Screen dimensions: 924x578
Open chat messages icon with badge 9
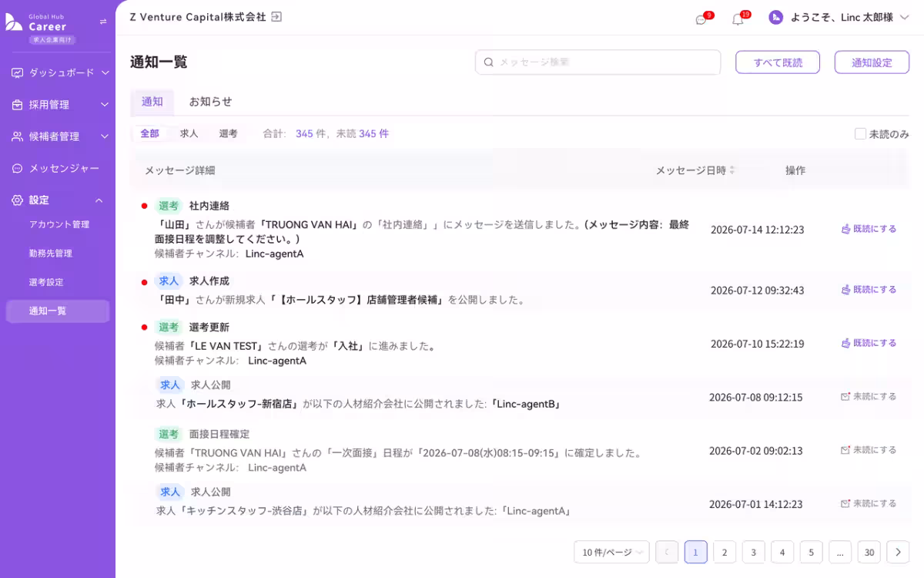coord(701,19)
